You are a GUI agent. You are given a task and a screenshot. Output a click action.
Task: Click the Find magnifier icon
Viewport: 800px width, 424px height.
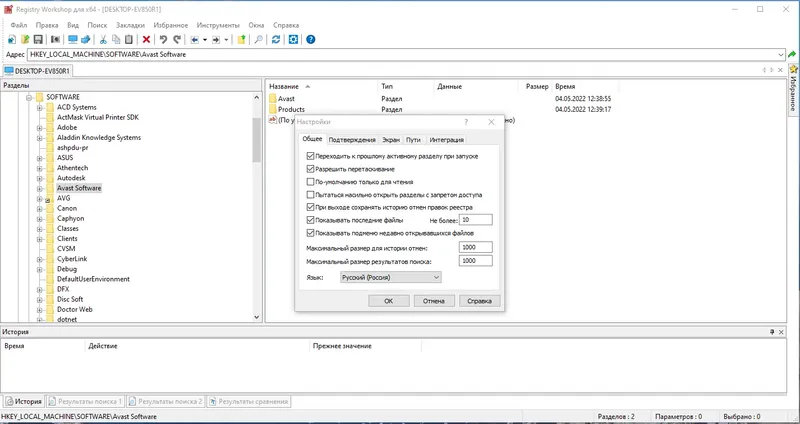(x=259, y=39)
